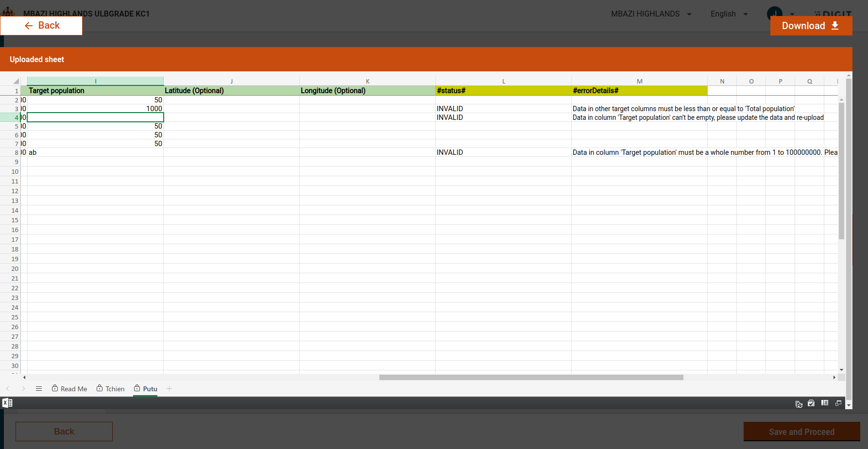Click the Excel logo icon in the status bar

tap(7, 403)
